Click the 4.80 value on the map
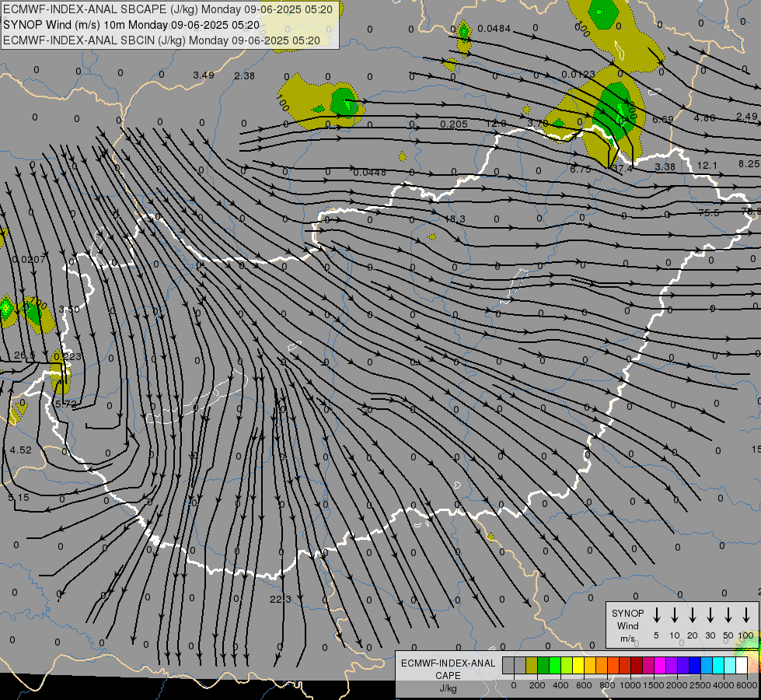The width and height of the screenshot is (761, 700). click(705, 118)
